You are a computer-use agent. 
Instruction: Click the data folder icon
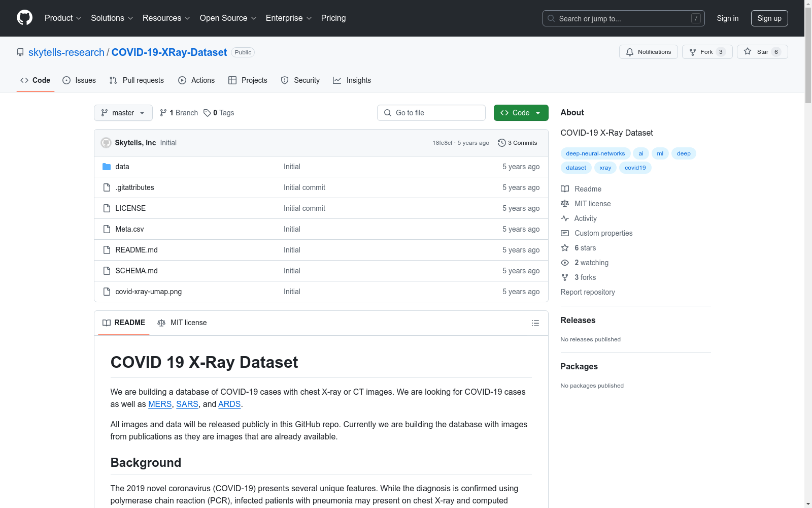pyautogui.click(x=107, y=167)
